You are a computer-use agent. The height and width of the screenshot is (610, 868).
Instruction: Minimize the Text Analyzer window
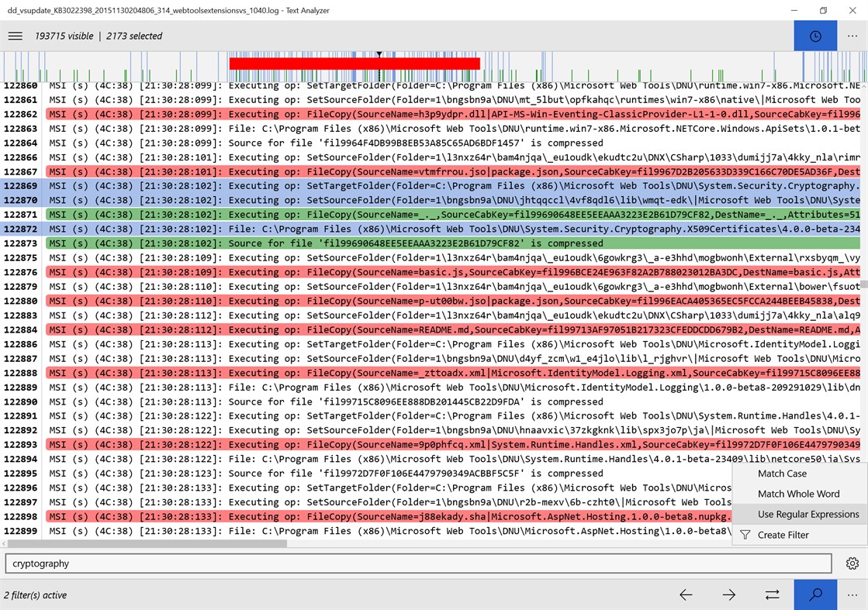click(x=794, y=11)
